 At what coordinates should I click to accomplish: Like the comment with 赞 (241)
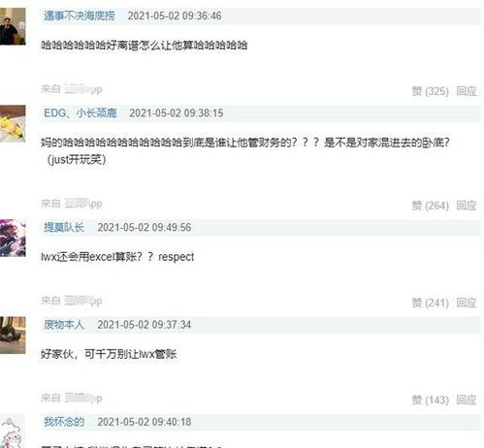coord(430,303)
